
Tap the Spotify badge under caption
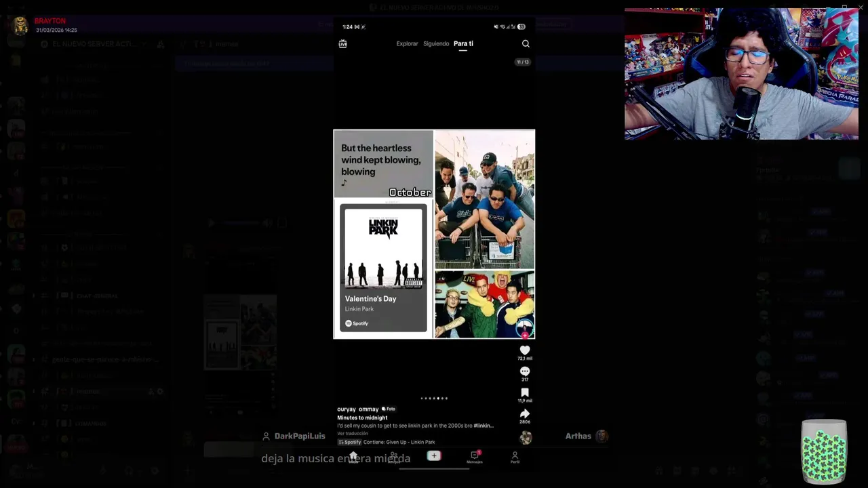[349, 442]
